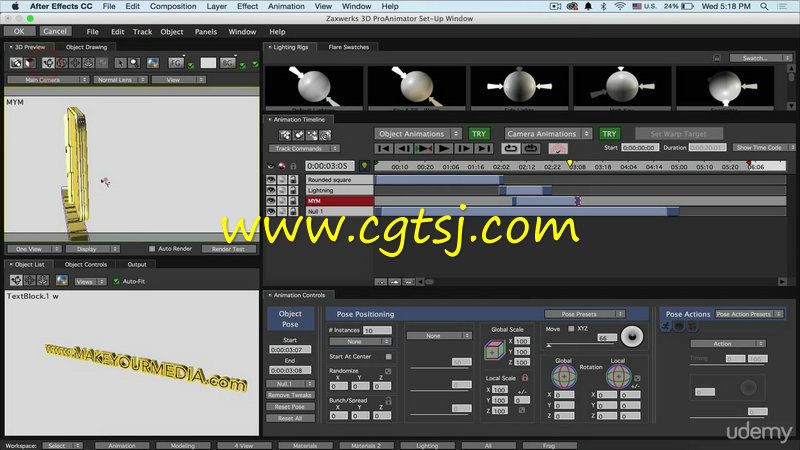Image resolution: width=800 pixels, height=450 pixels.
Task: Switch to the Object Drawing tab
Action: [86, 47]
